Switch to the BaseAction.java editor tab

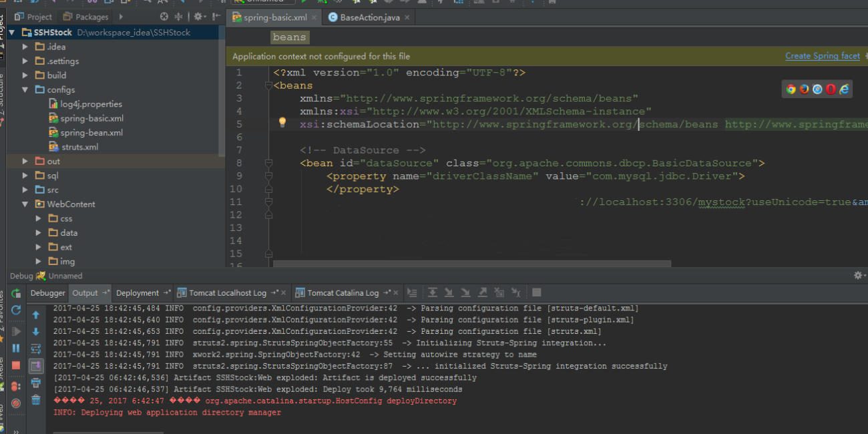369,17
